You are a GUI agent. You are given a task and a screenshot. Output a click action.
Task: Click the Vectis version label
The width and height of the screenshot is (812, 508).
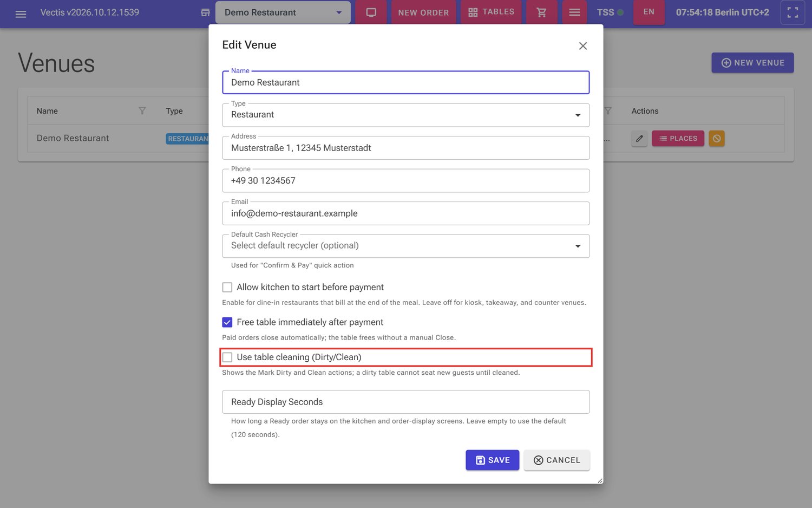click(90, 12)
